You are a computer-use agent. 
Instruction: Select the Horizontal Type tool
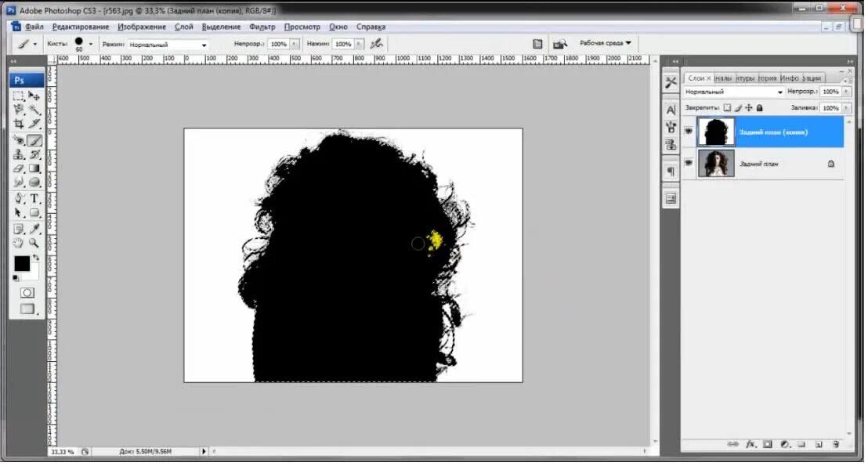pos(34,199)
